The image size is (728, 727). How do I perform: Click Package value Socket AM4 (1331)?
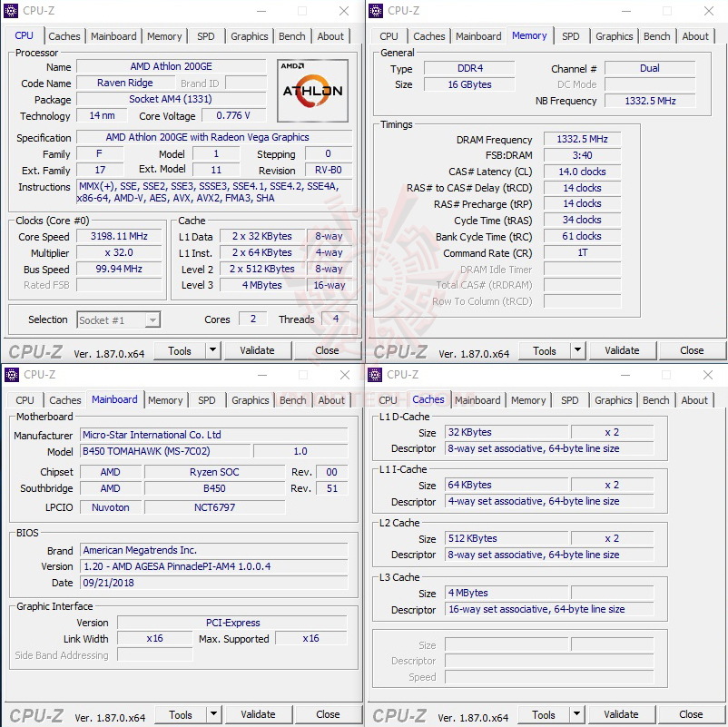click(x=172, y=99)
